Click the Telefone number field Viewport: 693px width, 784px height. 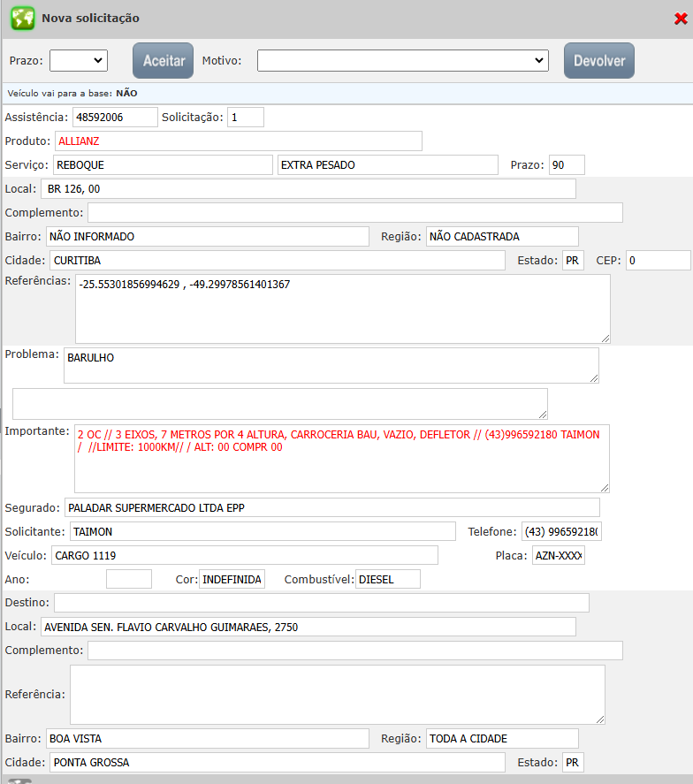point(560,531)
